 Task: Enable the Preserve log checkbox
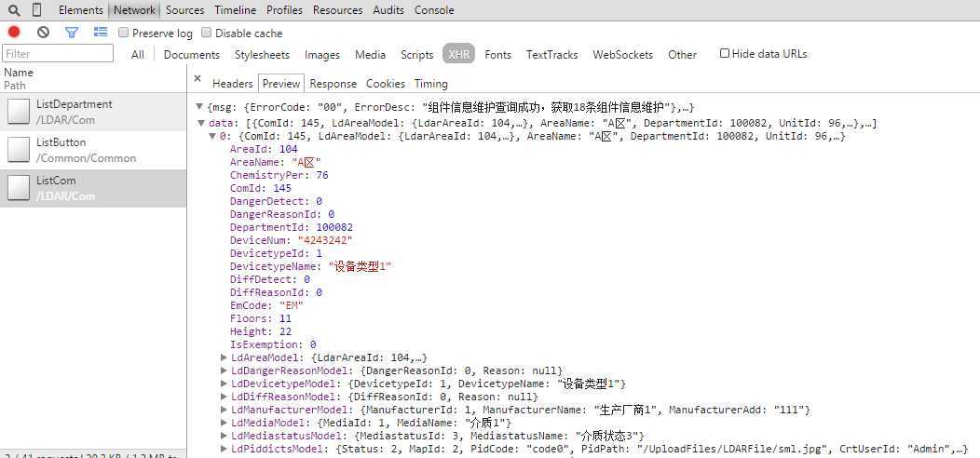123,33
